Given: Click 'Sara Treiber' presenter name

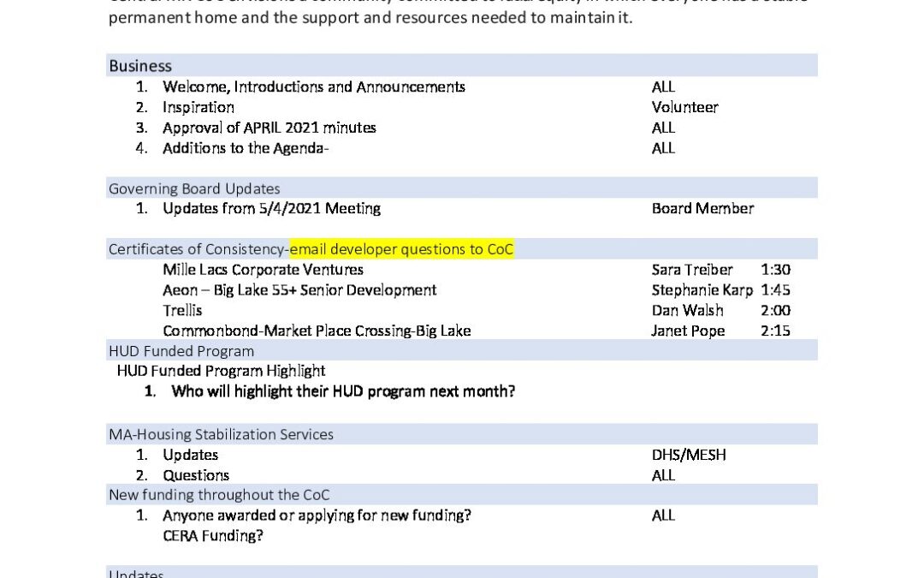Looking at the screenshot, I should click(692, 270).
